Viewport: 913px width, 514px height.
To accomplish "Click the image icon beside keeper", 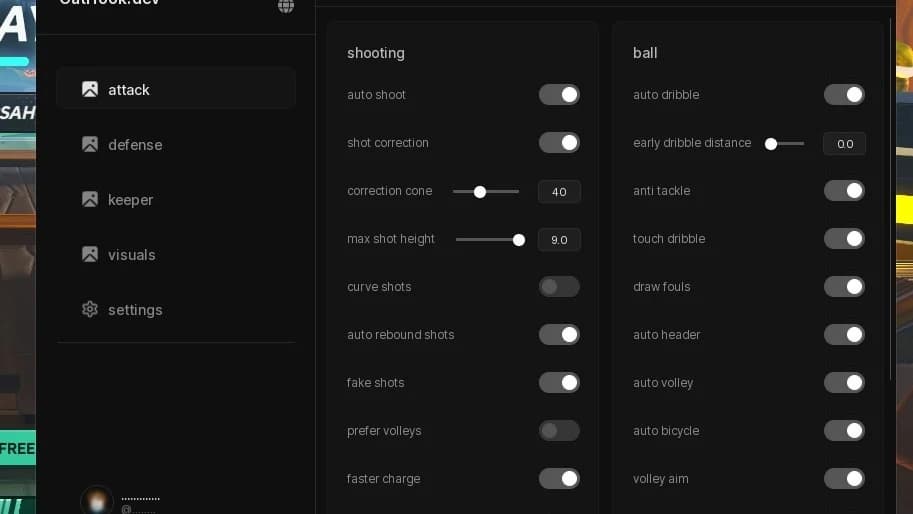I will click(x=90, y=199).
